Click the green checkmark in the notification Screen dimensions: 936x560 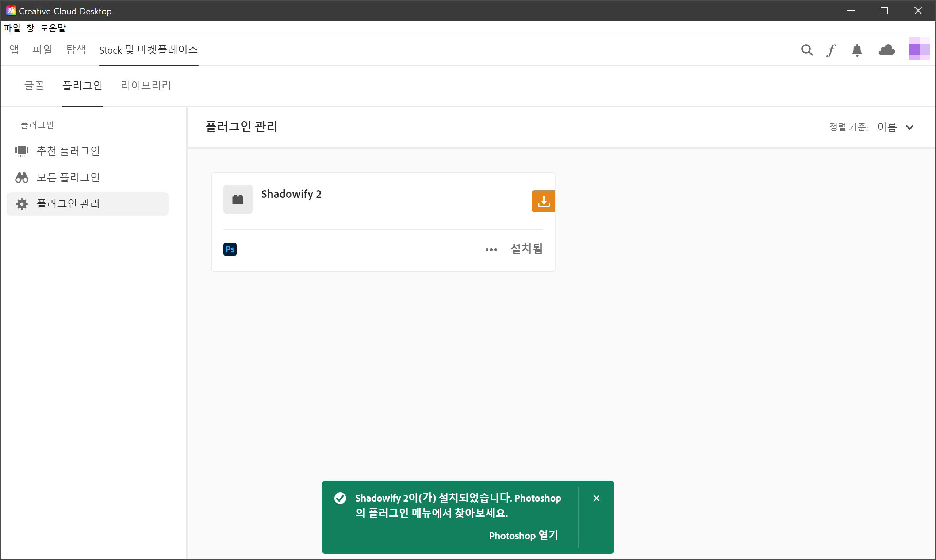[340, 499]
